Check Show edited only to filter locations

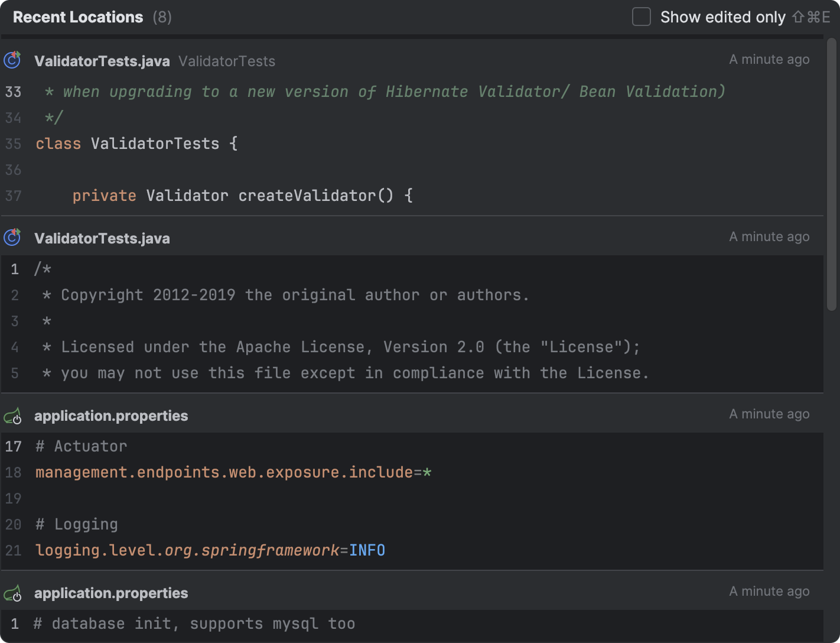(641, 17)
